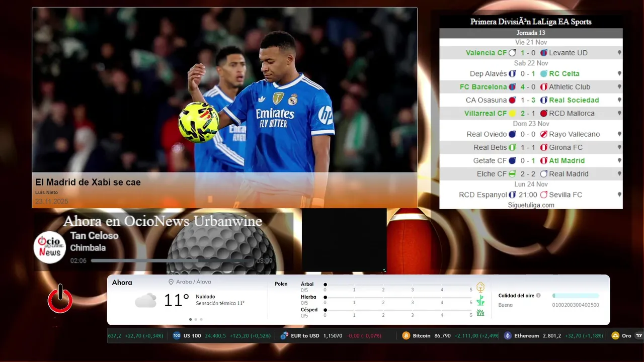Viewport: 644px width, 362px height.
Task: Select the first weather pagination dot
Action: pyautogui.click(x=190, y=319)
